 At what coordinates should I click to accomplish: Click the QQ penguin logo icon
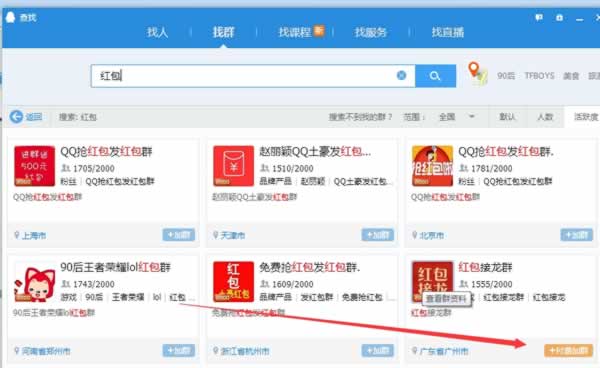10,17
